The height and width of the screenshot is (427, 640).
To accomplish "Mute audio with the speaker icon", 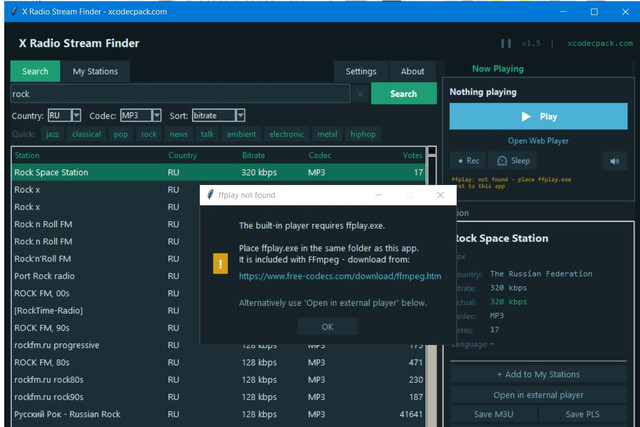I will tap(614, 161).
